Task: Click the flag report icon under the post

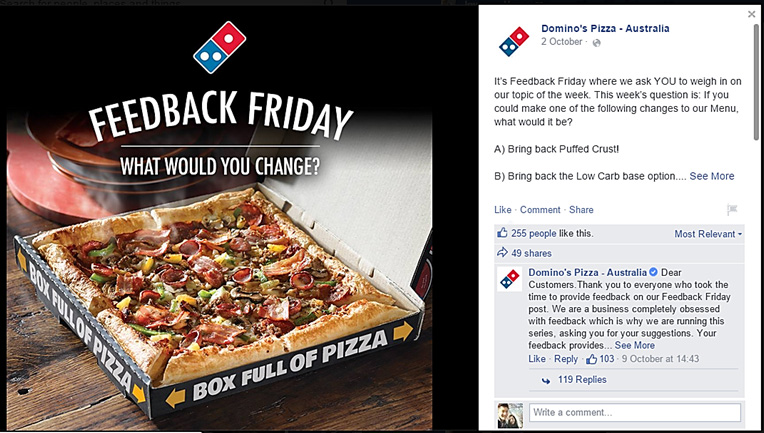Action: pyautogui.click(x=732, y=210)
